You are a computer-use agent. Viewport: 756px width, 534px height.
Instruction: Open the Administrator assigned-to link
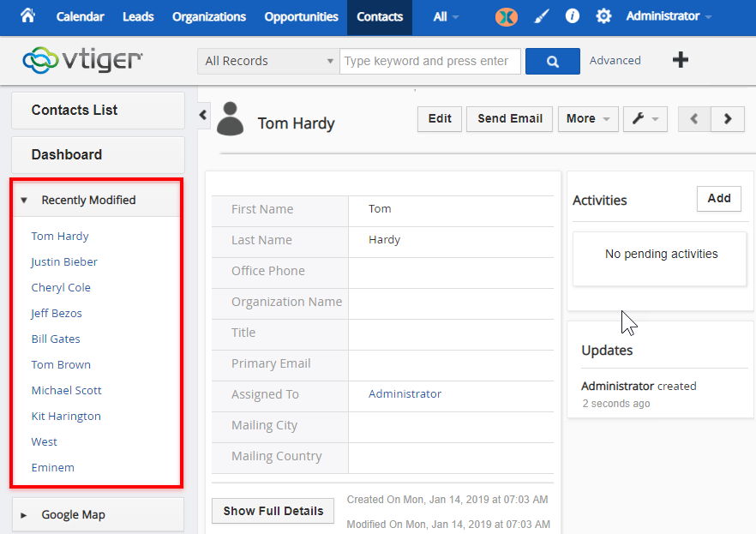(405, 393)
